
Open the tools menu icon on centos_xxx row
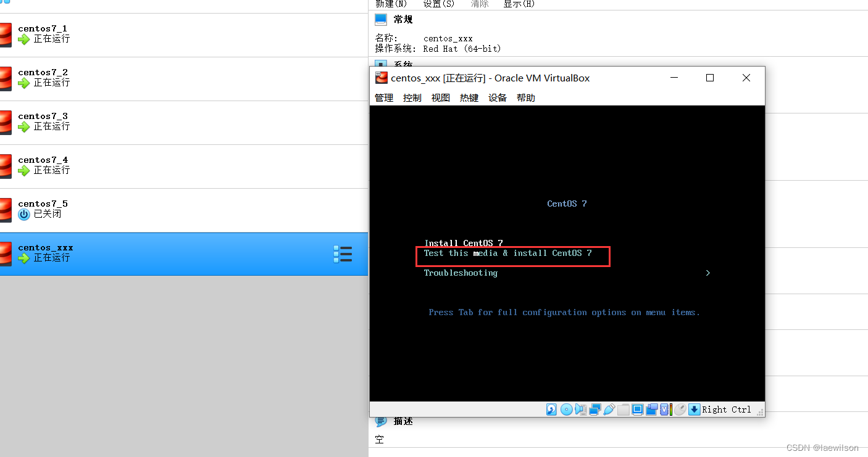click(343, 254)
